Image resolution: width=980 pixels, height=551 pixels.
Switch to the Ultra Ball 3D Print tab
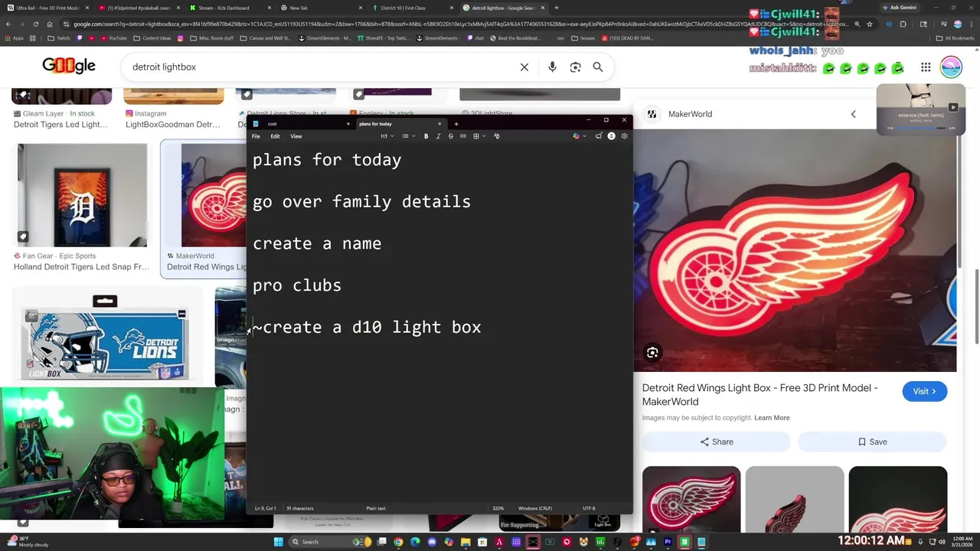(x=47, y=8)
